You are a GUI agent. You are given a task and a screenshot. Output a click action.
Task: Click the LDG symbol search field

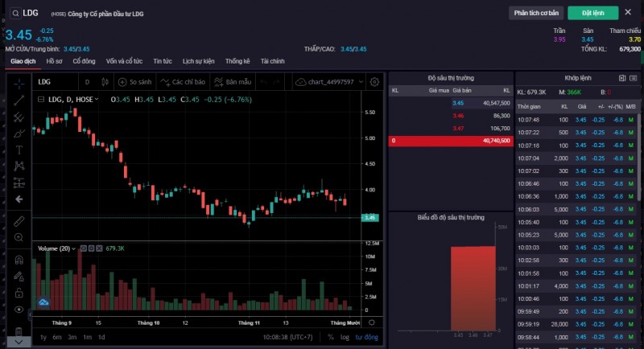point(32,13)
